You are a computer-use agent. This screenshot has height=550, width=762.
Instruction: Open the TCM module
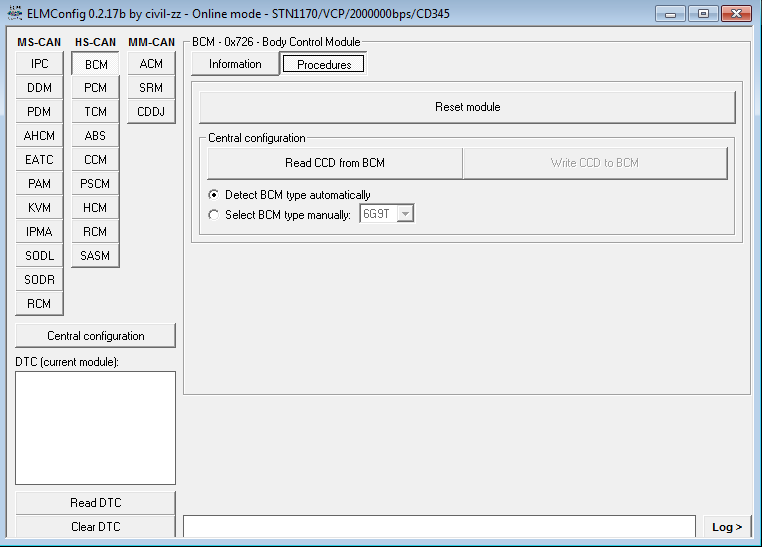click(x=95, y=111)
